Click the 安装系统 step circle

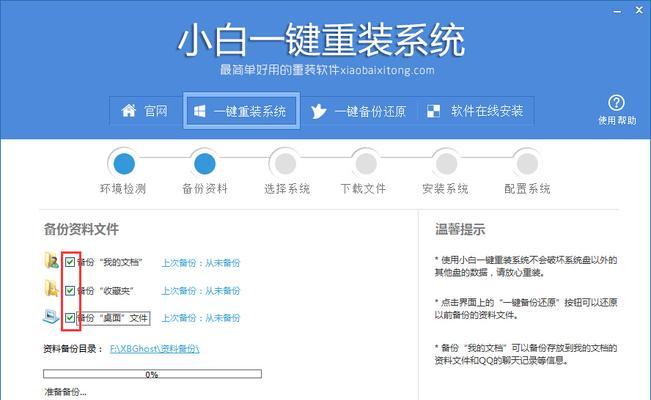click(446, 164)
